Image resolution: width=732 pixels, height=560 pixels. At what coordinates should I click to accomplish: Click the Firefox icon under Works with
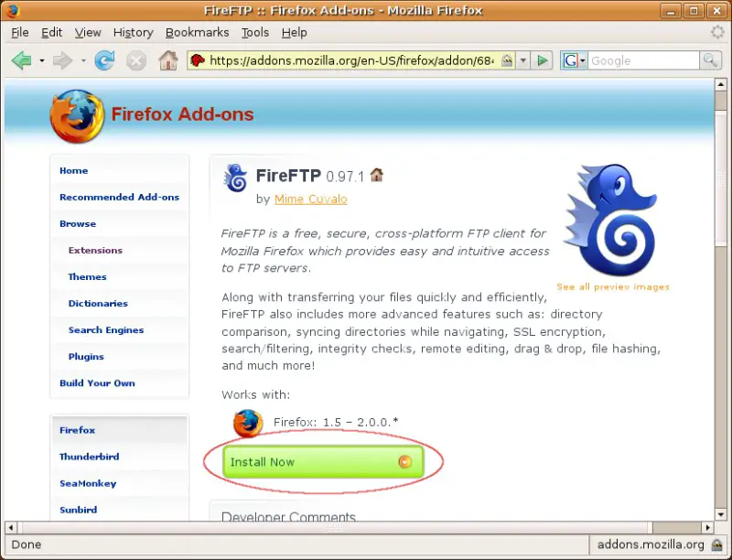[x=247, y=424]
